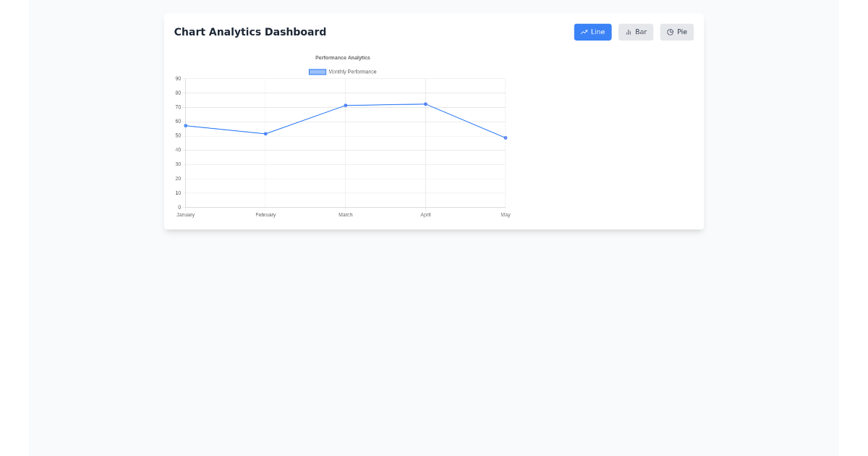The height and width of the screenshot is (456, 868).
Task: Click the 0 value on the y-axis
Action: point(179,207)
